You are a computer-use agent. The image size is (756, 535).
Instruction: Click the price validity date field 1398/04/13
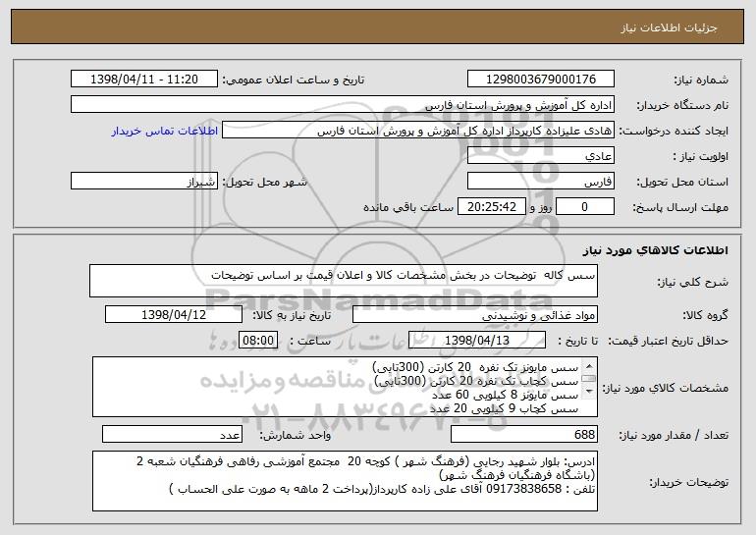pyautogui.click(x=477, y=341)
